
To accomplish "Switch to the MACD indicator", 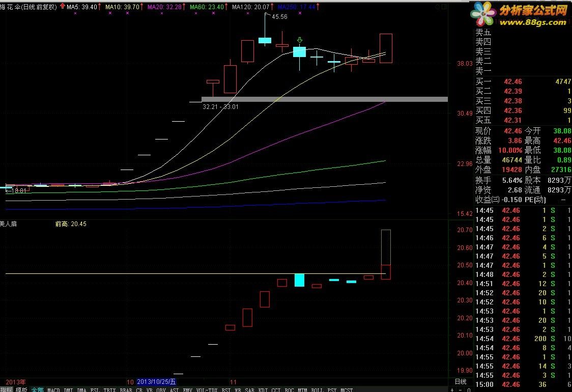I will (x=53, y=390).
